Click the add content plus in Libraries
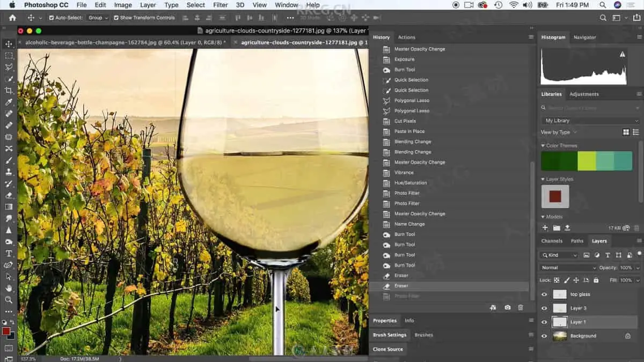 click(545, 228)
